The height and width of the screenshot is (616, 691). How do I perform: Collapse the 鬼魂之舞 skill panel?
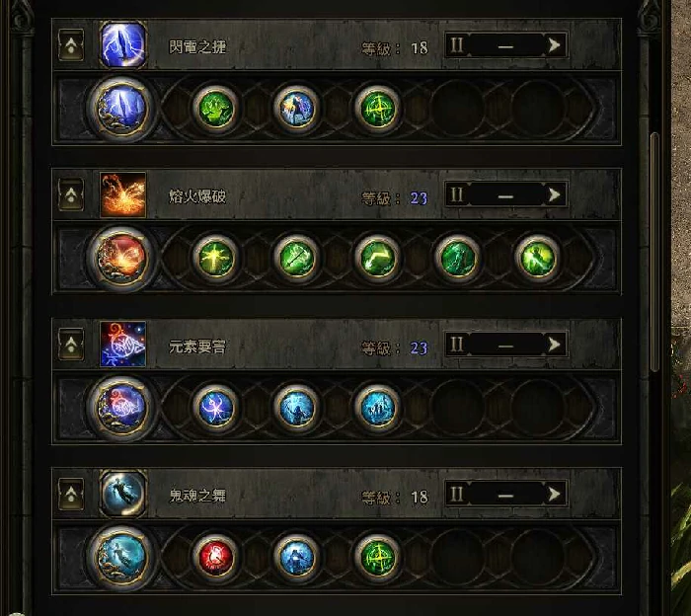tap(71, 494)
